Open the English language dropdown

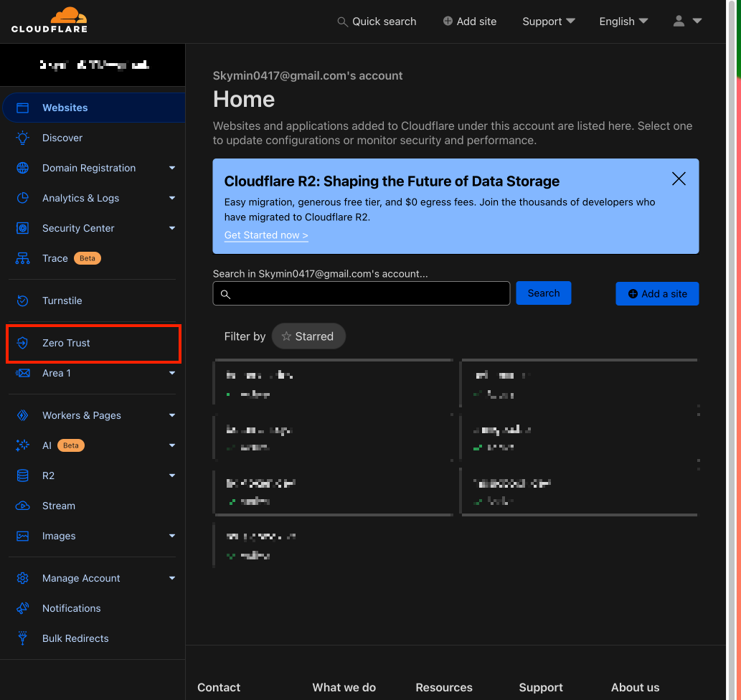[x=623, y=22]
